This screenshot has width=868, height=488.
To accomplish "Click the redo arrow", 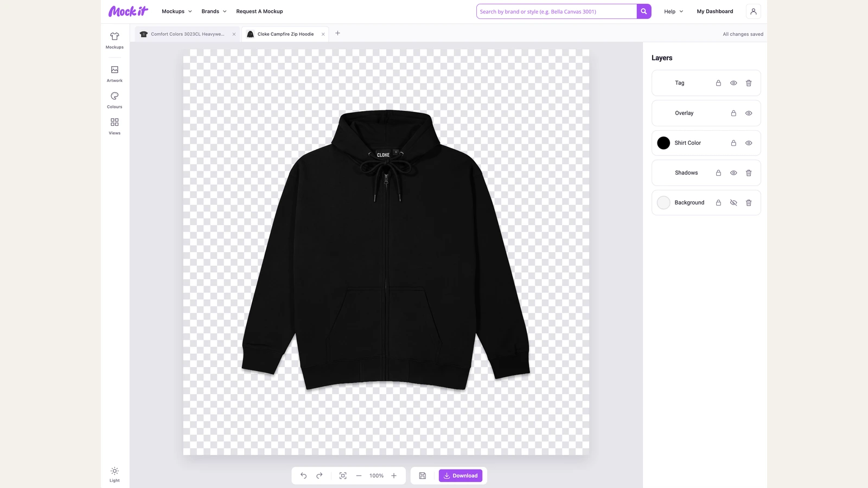I will pyautogui.click(x=320, y=476).
